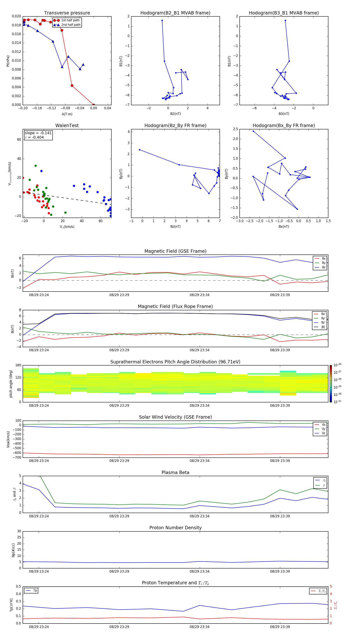Click the 'Hodogram(B2_B1 MVAB frame)' title

175,13
